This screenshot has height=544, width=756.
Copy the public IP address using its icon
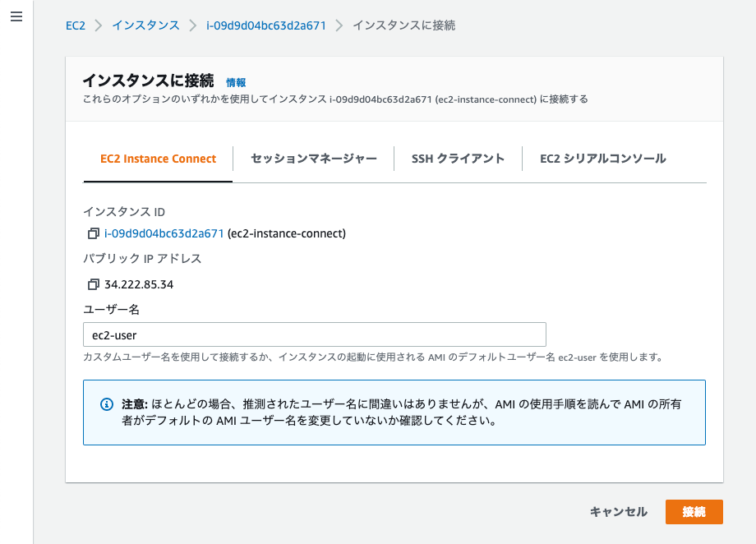pos(93,284)
